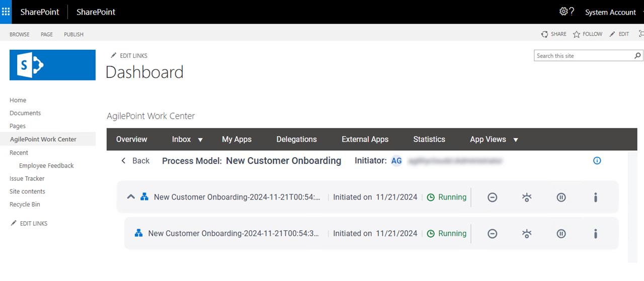Go Back from process model view
The width and height of the screenshot is (644, 281).
click(135, 161)
